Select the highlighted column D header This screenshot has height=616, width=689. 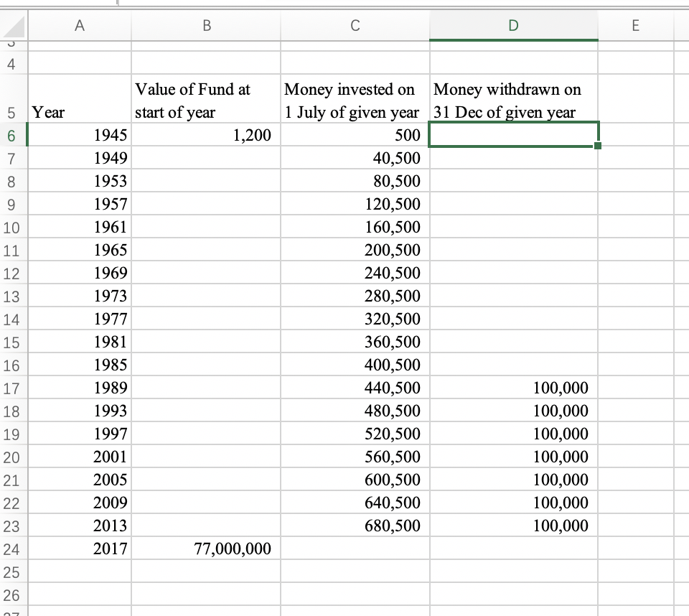tap(514, 26)
